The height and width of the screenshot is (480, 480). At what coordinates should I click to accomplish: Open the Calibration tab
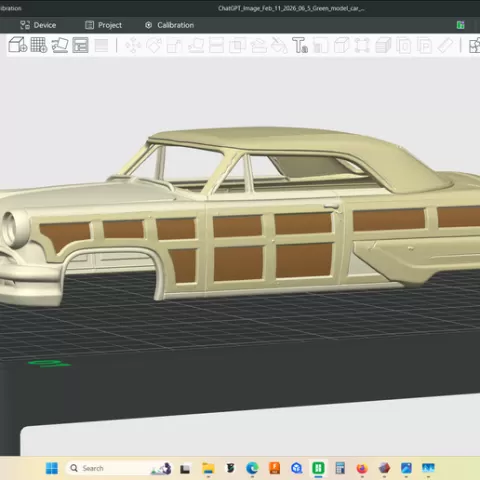(x=169, y=25)
